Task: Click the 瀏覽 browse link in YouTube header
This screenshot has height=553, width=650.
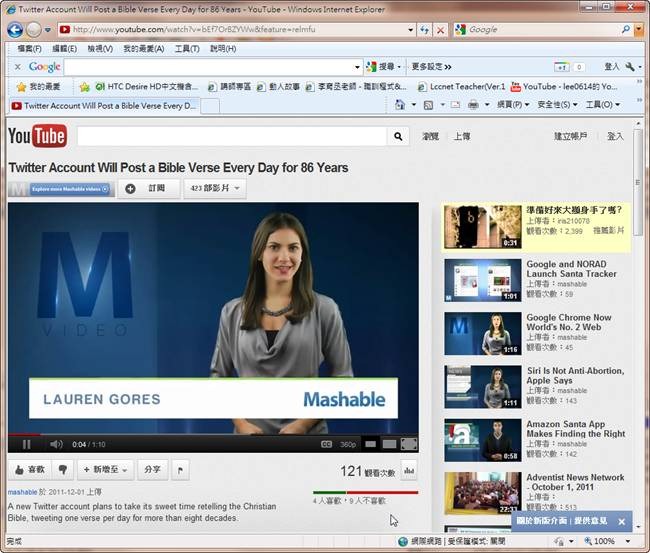Action: (x=430, y=136)
